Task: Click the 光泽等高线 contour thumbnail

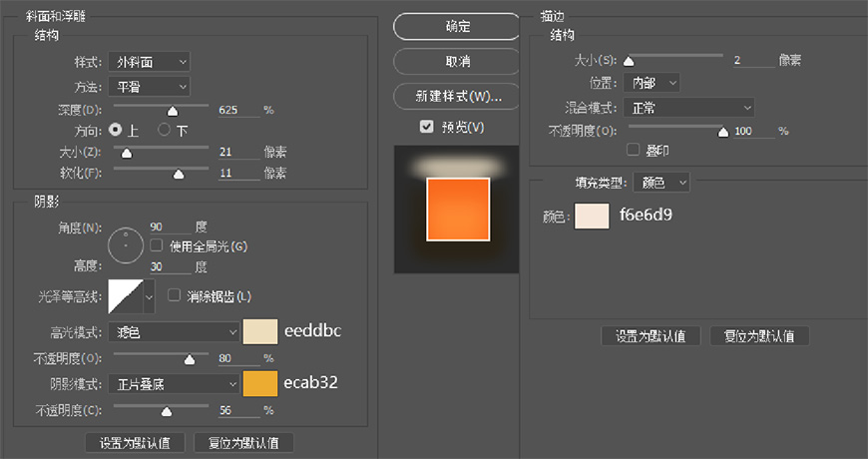Action: [126, 296]
